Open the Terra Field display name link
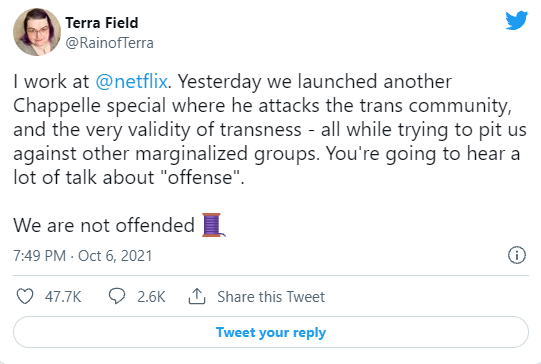The width and height of the screenshot is (541, 364). coord(102,23)
